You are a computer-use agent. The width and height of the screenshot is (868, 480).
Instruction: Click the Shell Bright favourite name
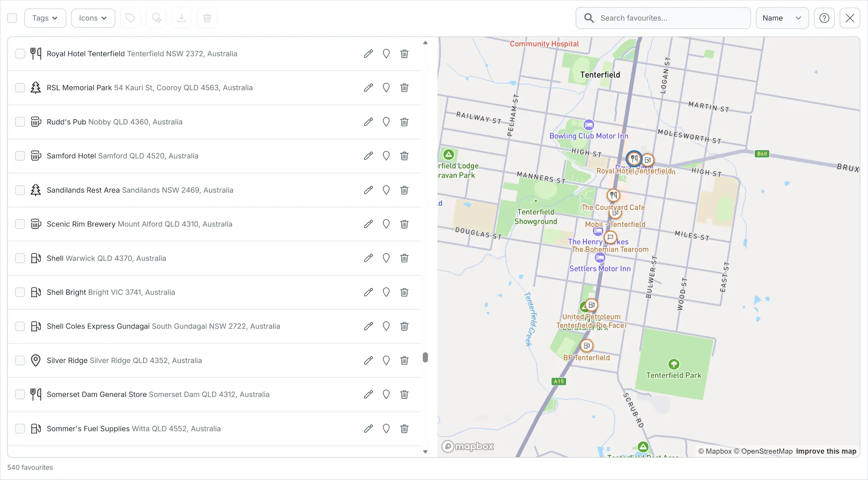click(66, 292)
